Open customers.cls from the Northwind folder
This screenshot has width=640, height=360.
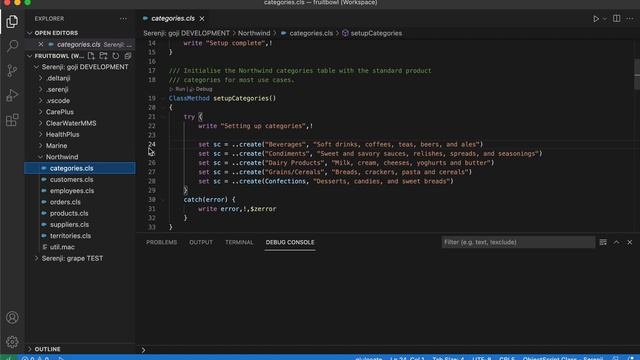pyautogui.click(x=71, y=180)
